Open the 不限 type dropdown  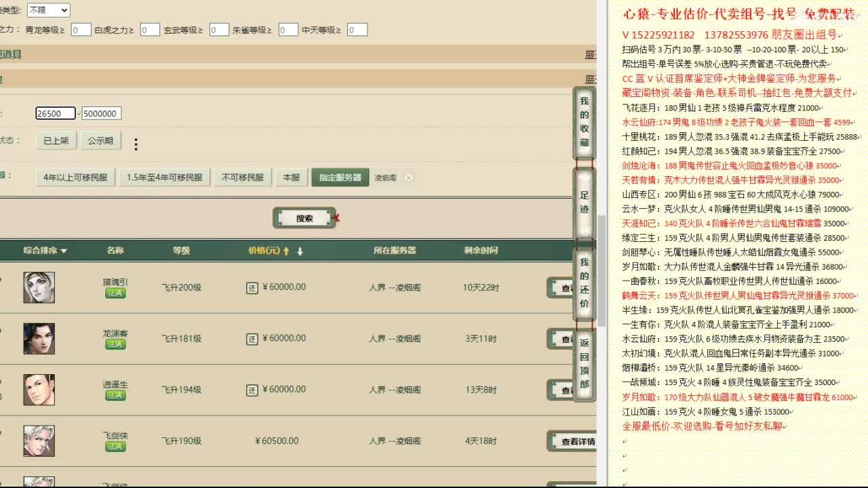pyautogui.click(x=48, y=10)
